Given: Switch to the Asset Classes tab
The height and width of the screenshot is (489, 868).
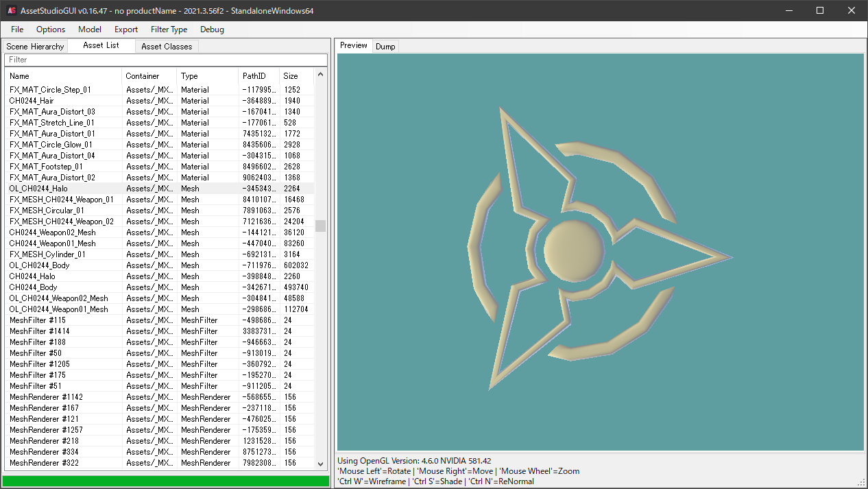Looking at the screenshot, I should click(x=167, y=47).
